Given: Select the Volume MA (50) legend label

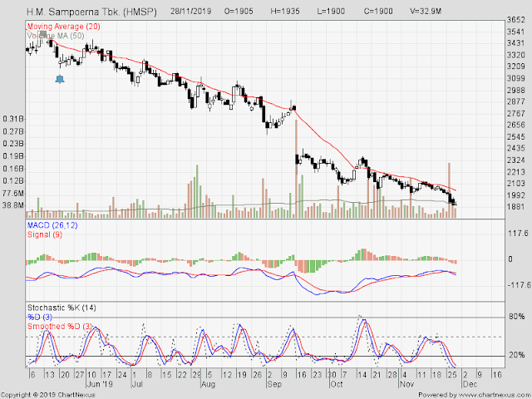Looking at the screenshot, I should tap(56, 36).
